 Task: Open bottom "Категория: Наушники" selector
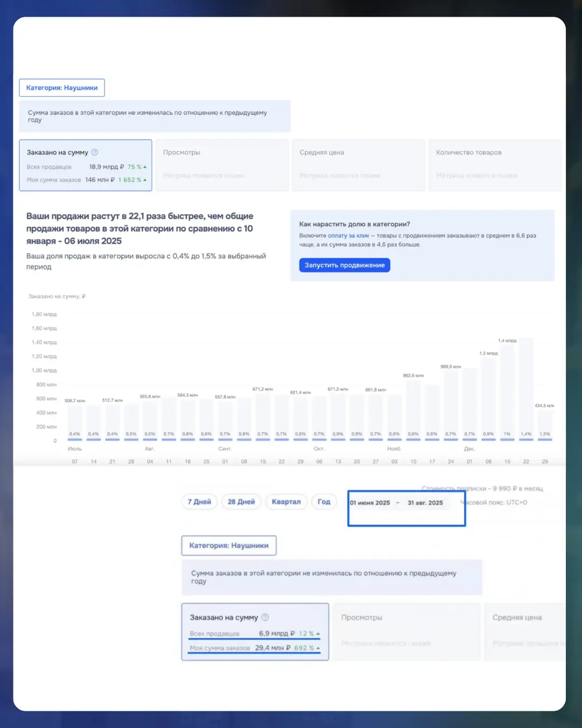click(228, 546)
